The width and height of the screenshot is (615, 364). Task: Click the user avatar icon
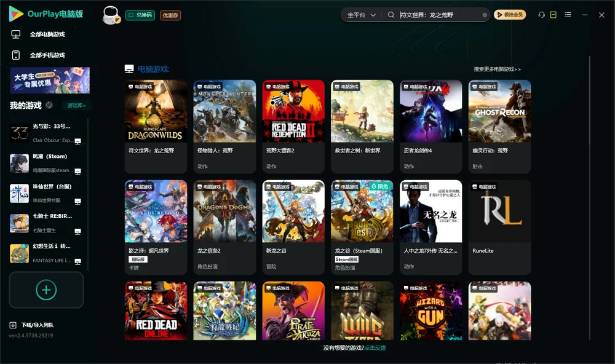[x=111, y=15]
